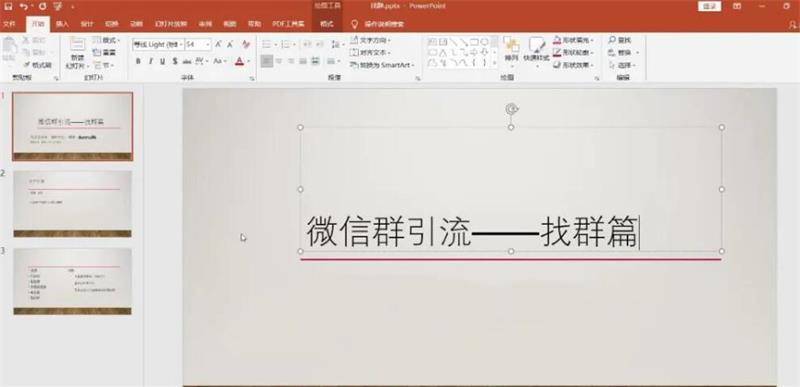Switch to the Format (格式) drawing tools tab
Image resolution: width=800 pixels, height=387 pixels.
[x=327, y=24]
